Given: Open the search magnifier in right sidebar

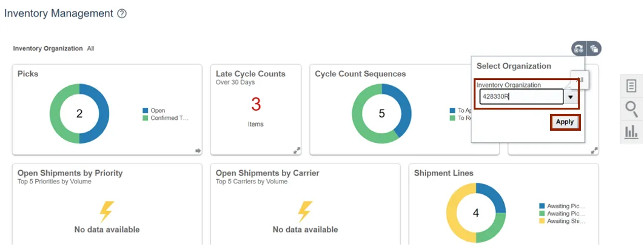Looking at the screenshot, I should point(631,109).
